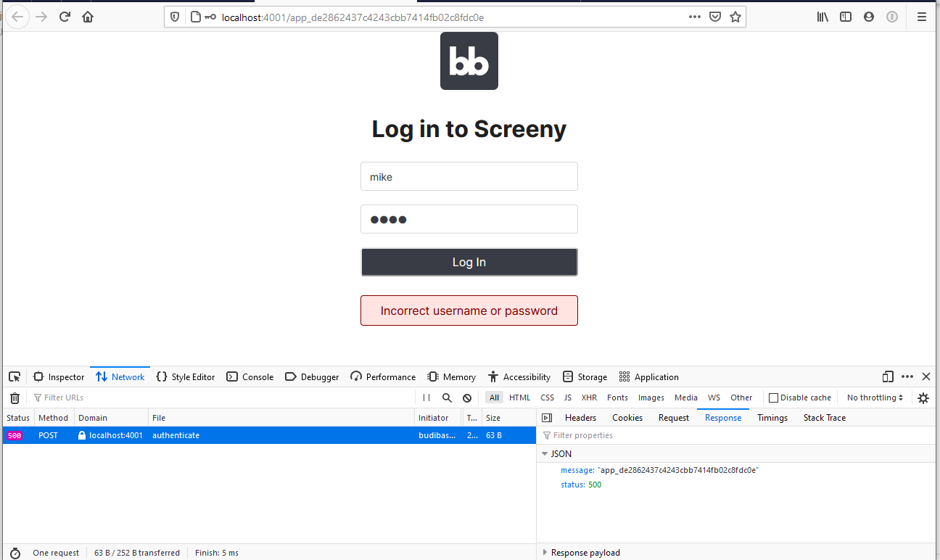
Task: Open the devtools customize menu
Action: (x=907, y=376)
